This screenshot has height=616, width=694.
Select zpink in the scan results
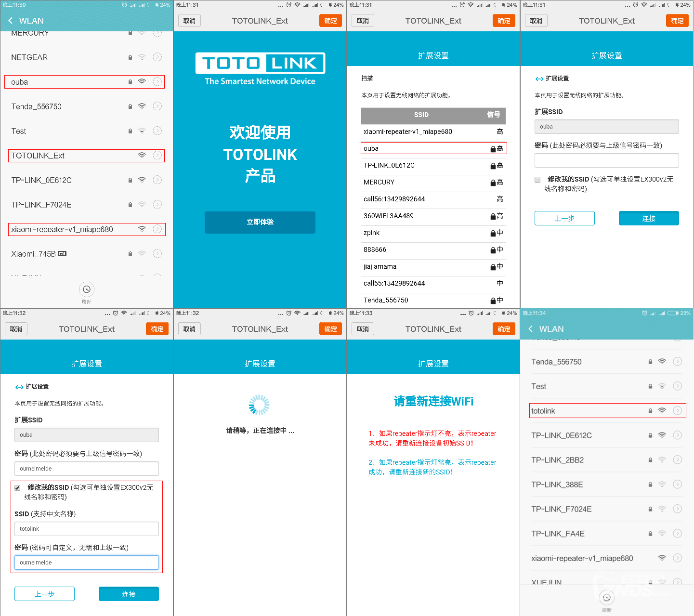pos(433,233)
